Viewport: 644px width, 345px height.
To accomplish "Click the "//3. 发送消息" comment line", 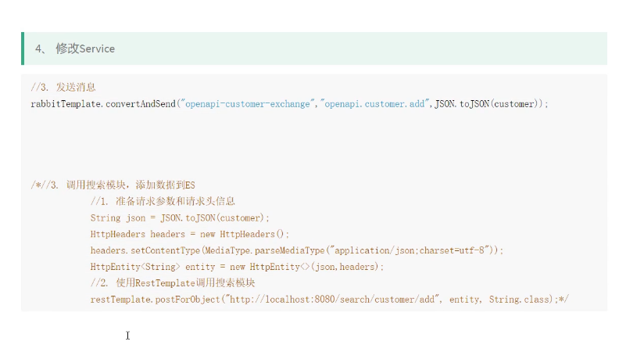I will [63, 87].
